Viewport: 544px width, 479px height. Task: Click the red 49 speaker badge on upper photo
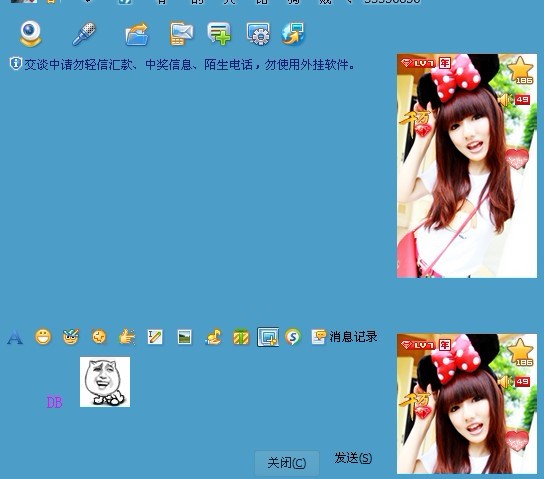pyautogui.click(x=515, y=100)
